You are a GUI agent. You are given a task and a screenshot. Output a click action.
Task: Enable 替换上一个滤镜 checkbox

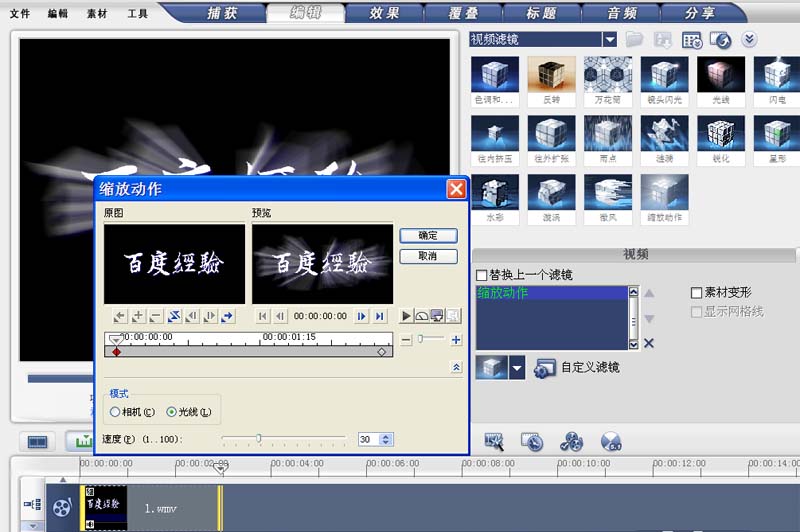[x=481, y=275]
